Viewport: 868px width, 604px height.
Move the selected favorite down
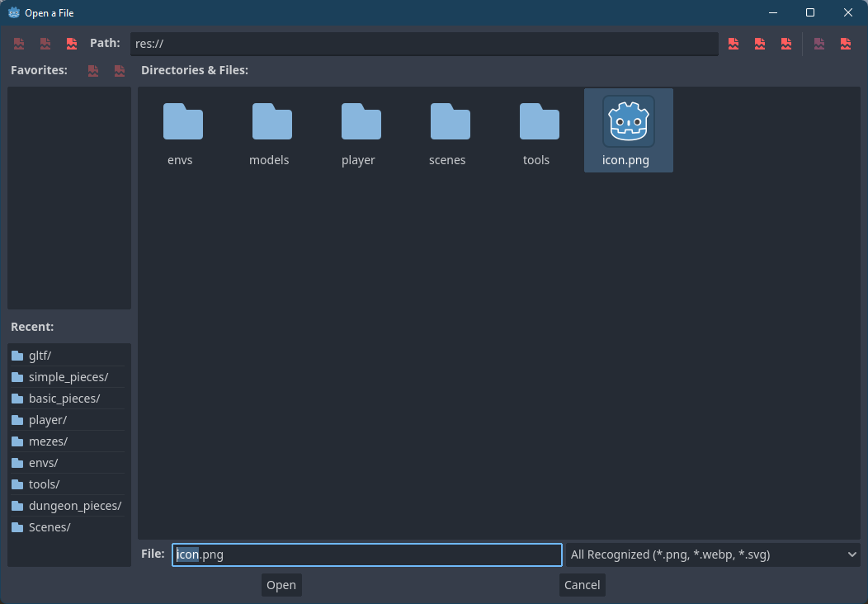119,71
